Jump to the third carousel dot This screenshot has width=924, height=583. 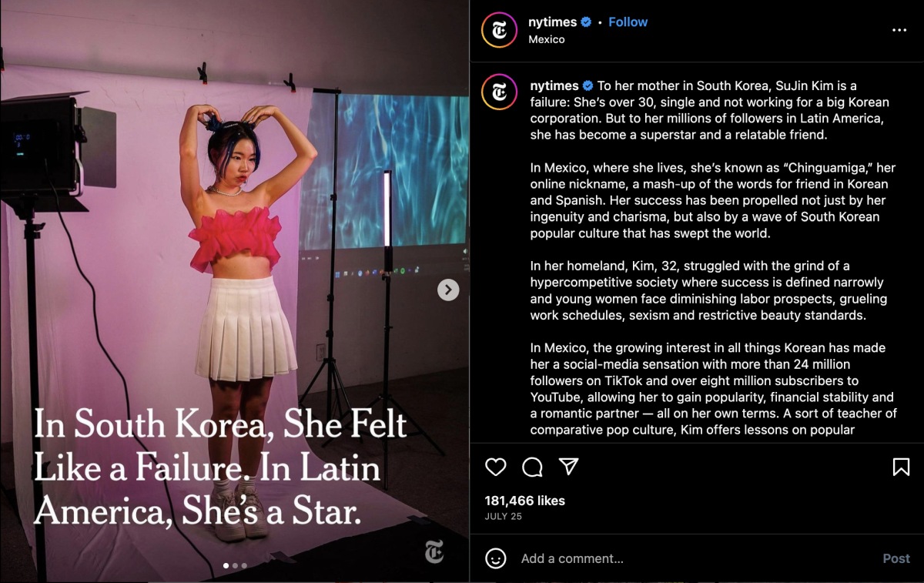[x=244, y=565]
